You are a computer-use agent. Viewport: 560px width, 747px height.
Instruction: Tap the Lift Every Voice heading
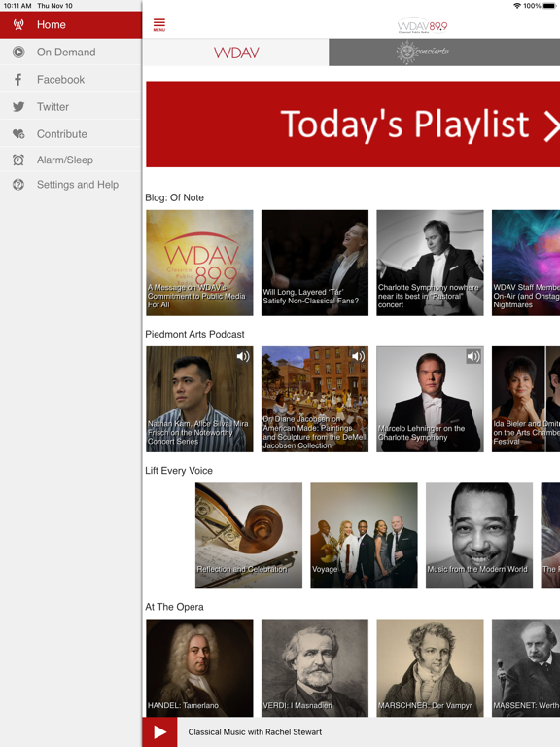pyautogui.click(x=179, y=470)
